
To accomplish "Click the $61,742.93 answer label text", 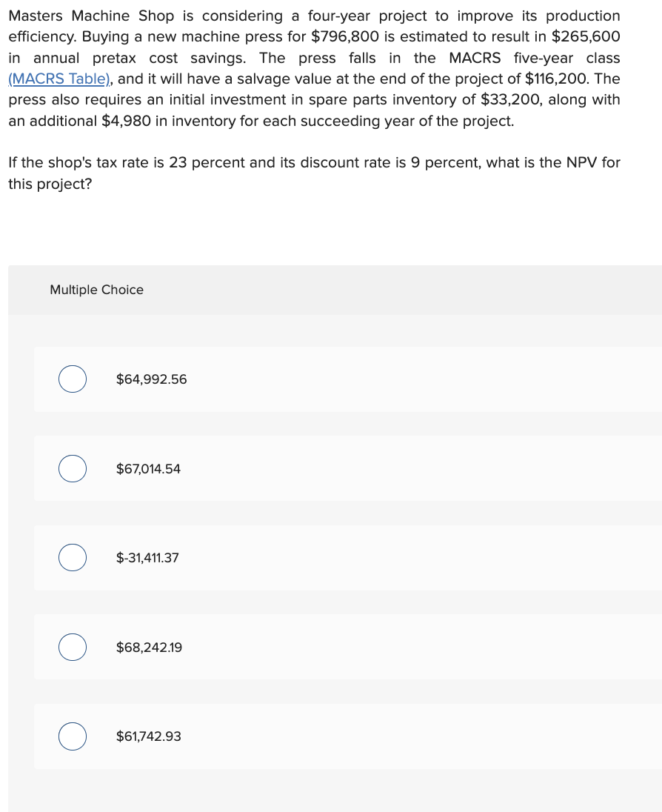I will pyautogui.click(x=148, y=736).
